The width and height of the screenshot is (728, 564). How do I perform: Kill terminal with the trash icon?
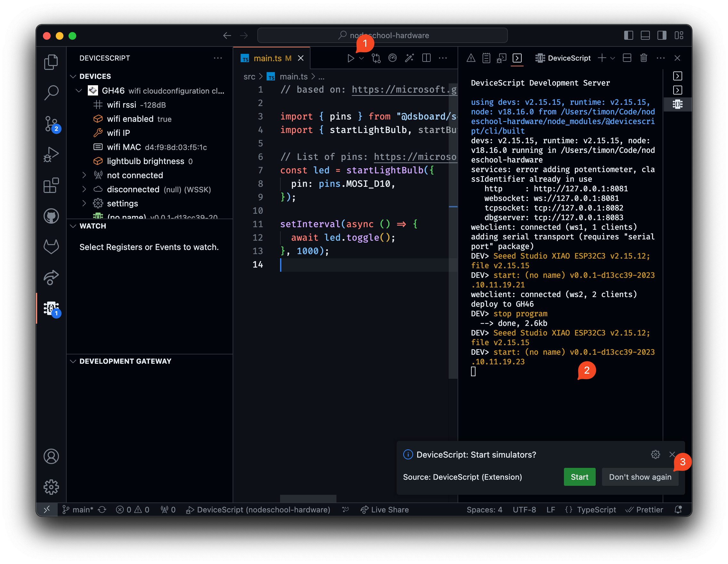pos(643,58)
